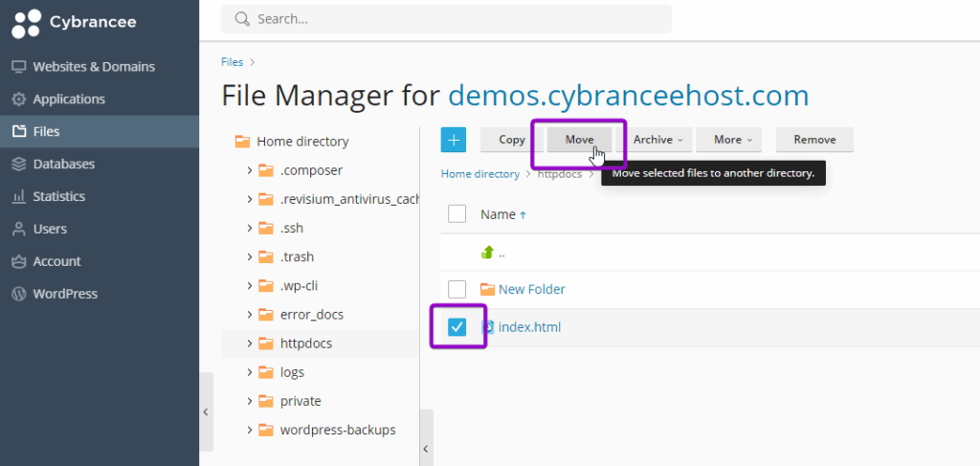Click the .composer folder icon
This screenshot has width=980, height=466.
point(266,170)
